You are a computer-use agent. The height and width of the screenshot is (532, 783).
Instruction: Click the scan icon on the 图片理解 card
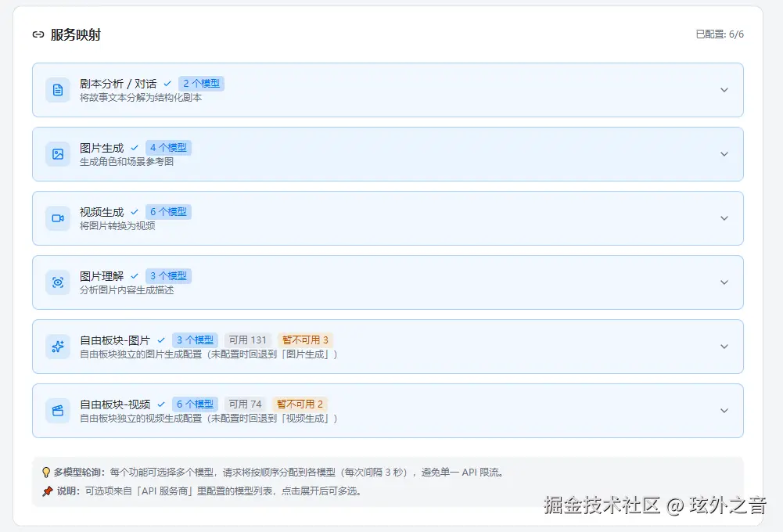tap(57, 282)
